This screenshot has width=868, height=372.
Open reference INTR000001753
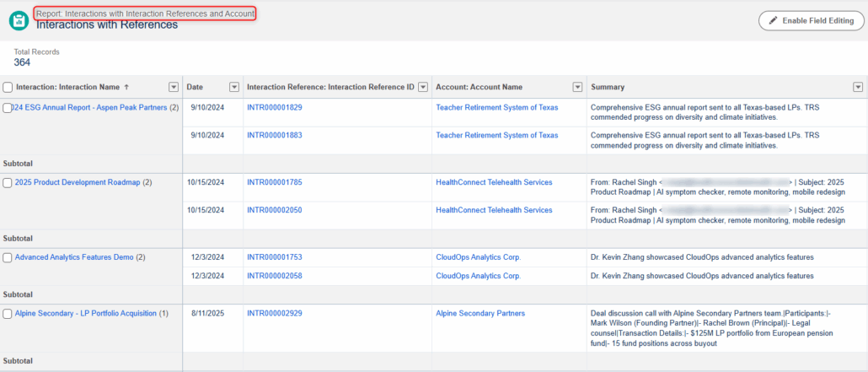click(275, 257)
